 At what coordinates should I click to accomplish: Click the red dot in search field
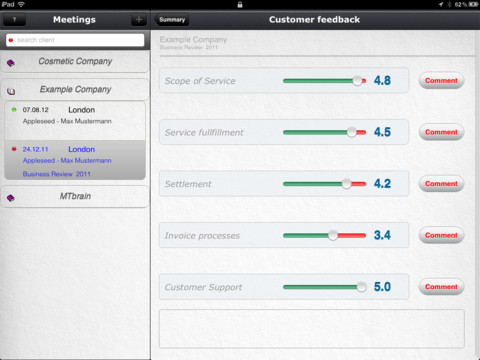tap(11, 40)
